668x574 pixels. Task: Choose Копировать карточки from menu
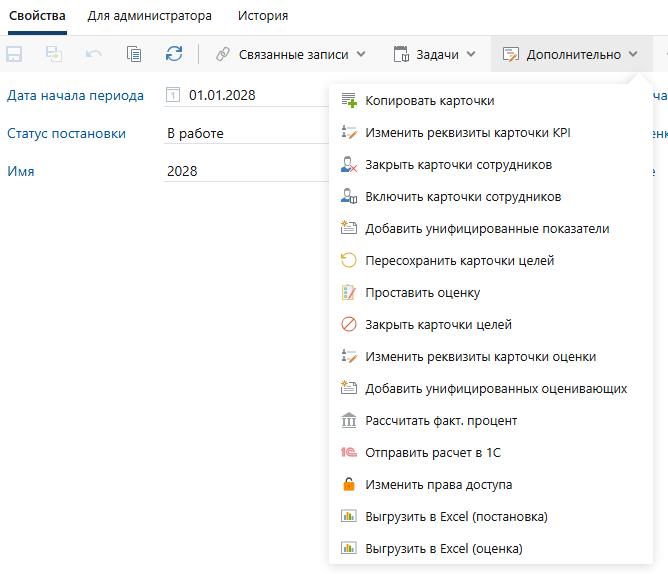pyautogui.click(x=429, y=101)
